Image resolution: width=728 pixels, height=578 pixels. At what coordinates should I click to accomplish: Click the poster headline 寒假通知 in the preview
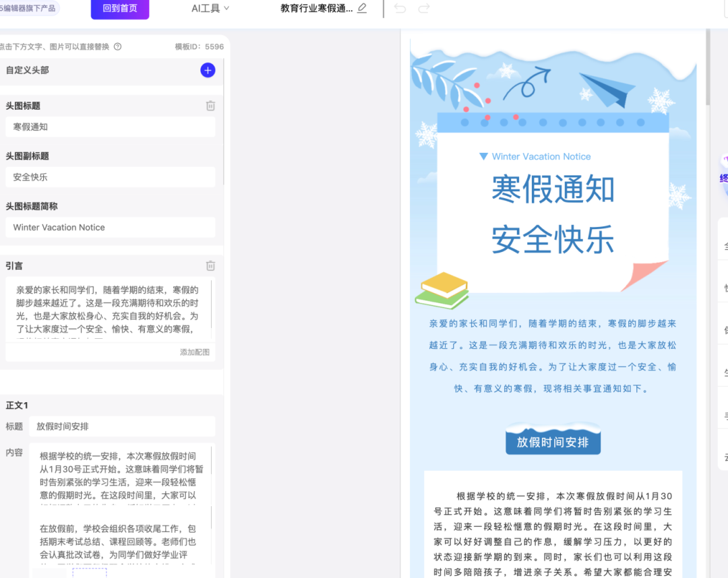(x=553, y=190)
